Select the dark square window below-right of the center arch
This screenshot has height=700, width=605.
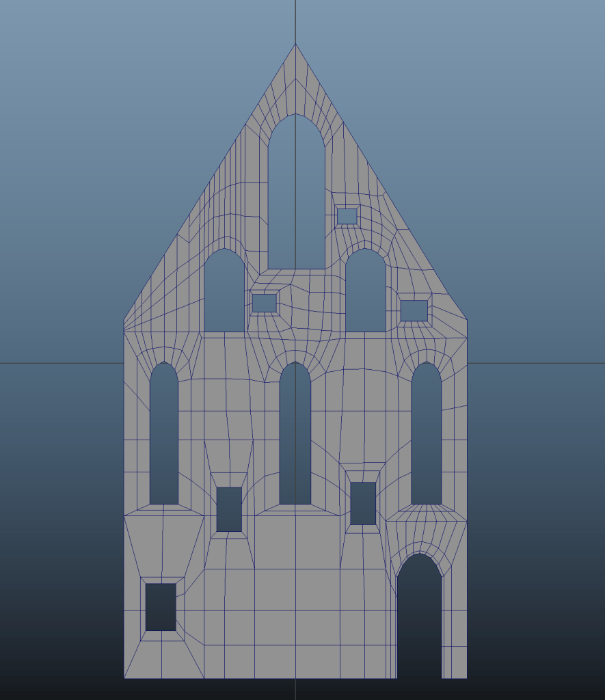click(x=363, y=504)
